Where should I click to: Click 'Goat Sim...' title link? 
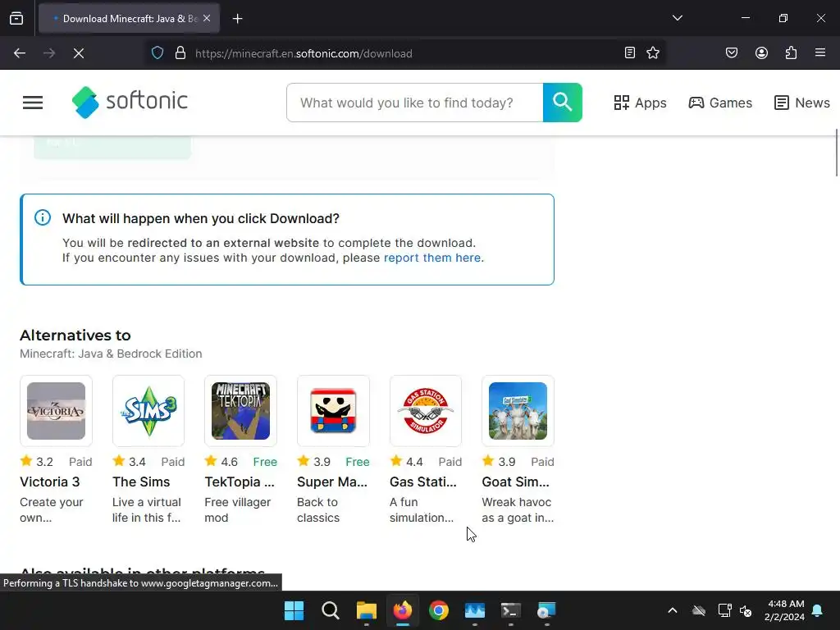tap(515, 482)
